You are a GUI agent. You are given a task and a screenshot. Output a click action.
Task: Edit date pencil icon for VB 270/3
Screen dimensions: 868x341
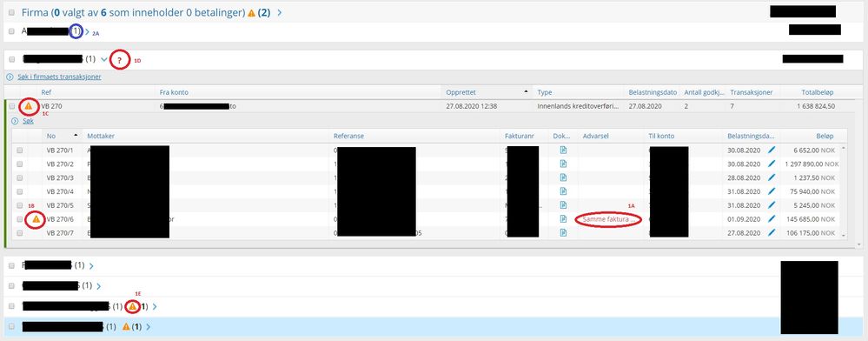(x=772, y=177)
